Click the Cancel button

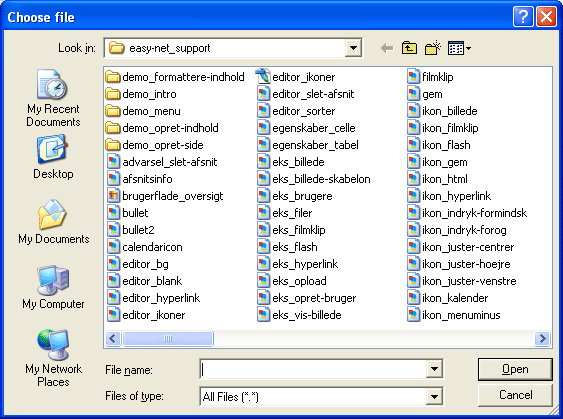pos(515,395)
